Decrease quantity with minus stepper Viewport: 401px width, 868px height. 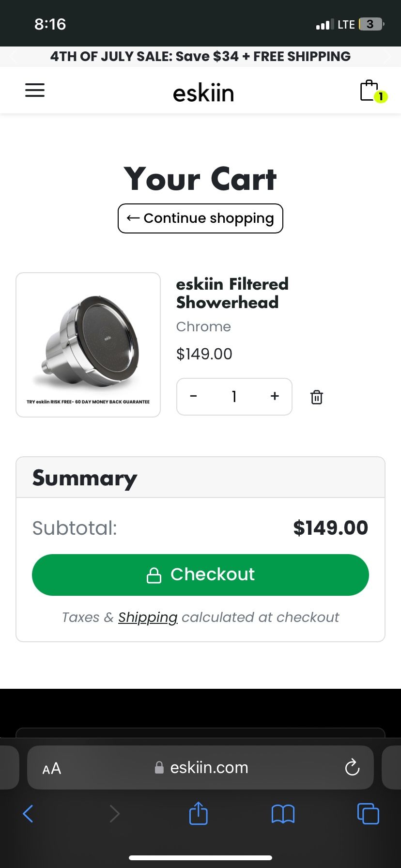(x=193, y=397)
